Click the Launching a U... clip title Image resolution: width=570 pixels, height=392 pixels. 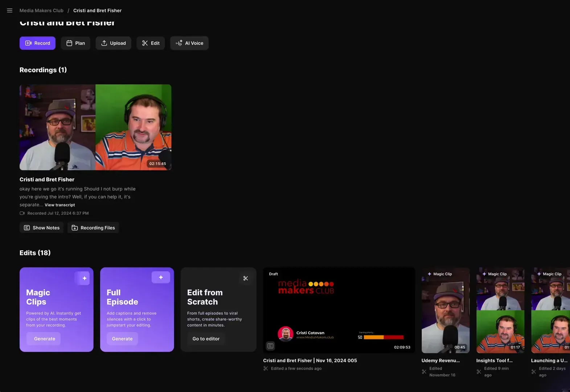pyautogui.click(x=549, y=360)
